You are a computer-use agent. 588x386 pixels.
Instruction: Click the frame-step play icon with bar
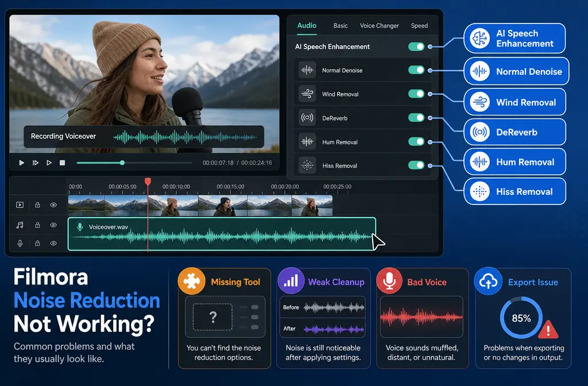(x=35, y=163)
